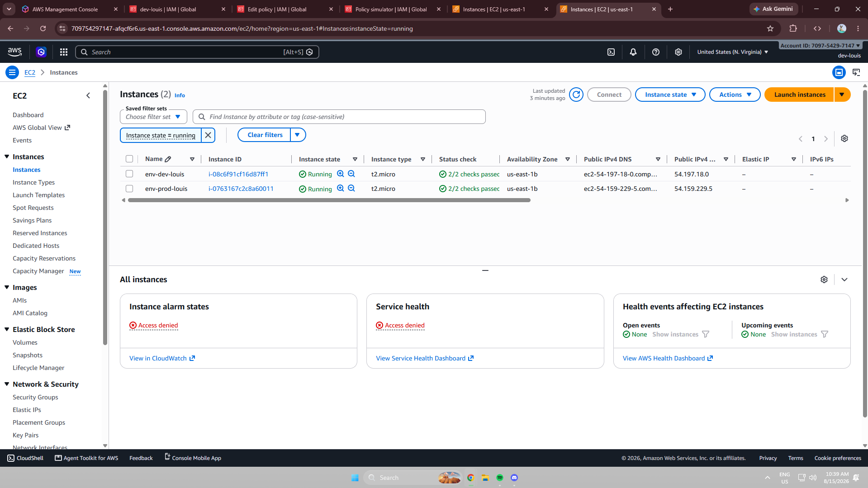Zoom out filter icon for env-dev-louis state
Viewport: 868px width, 488px height.
pyautogui.click(x=351, y=174)
